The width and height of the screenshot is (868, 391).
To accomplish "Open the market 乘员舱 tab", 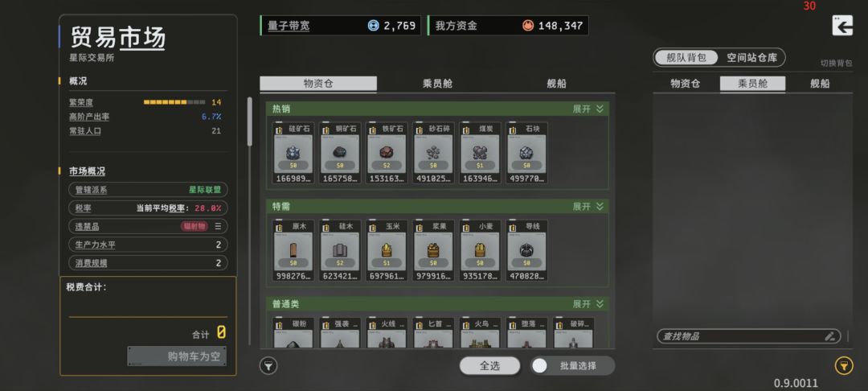I will coord(437,84).
